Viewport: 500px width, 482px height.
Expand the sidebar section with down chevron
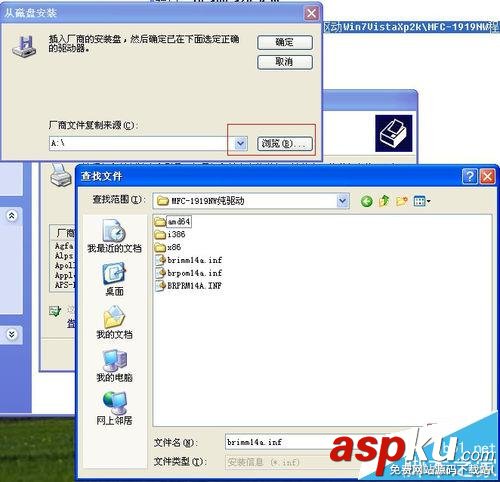click(12, 334)
